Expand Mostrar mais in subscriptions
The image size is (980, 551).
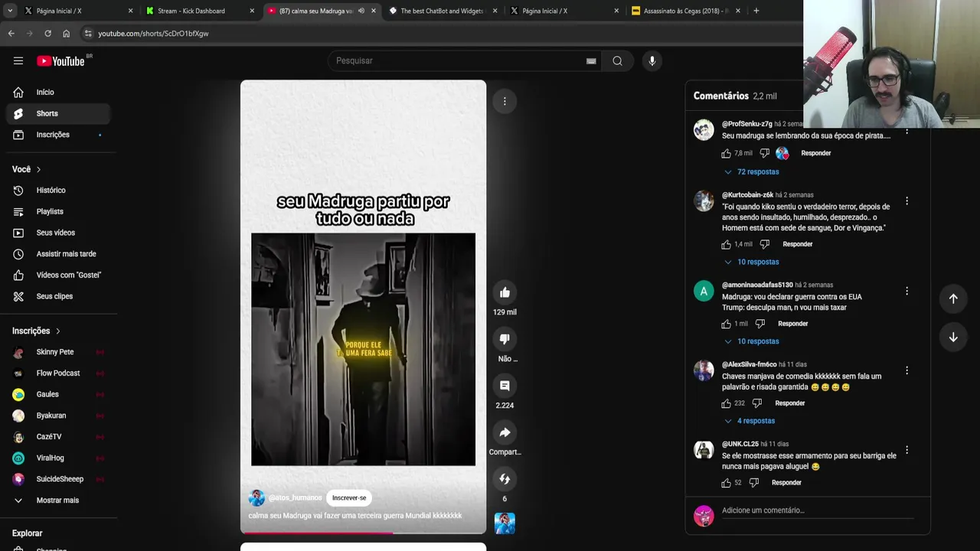point(58,500)
